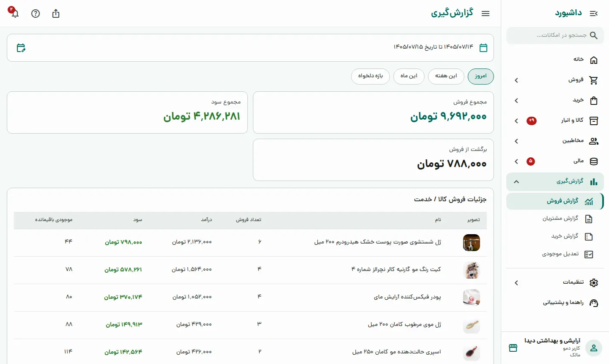Select the این هفته filter chip
This screenshot has height=364, width=609.
coord(446,77)
